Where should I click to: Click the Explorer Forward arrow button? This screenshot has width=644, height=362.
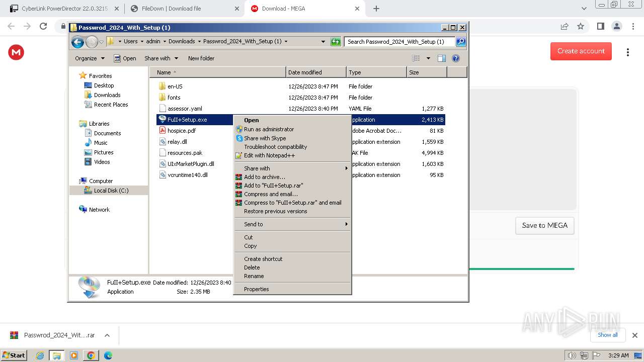tap(92, 42)
